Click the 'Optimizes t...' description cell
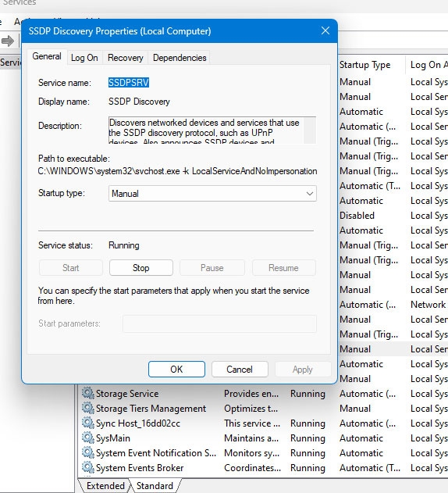Image resolution: width=448 pixels, height=493 pixels. (251, 409)
